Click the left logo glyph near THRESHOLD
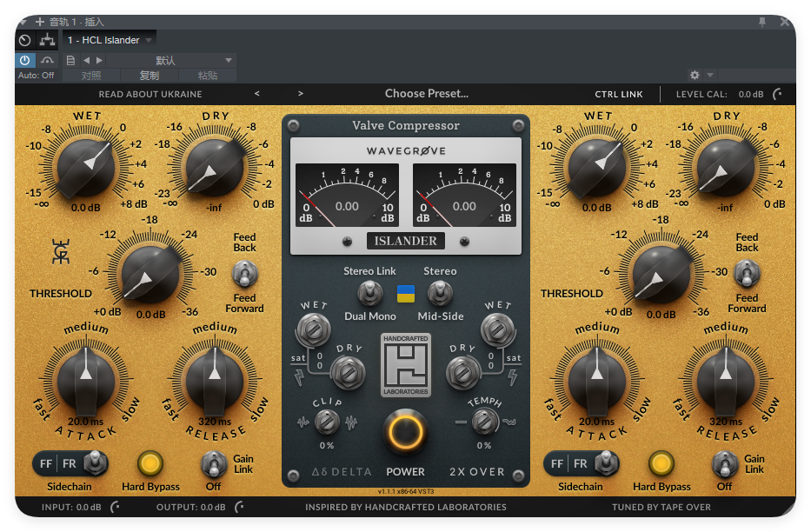The width and height of the screenshot is (811, 532). coord(61,252)
